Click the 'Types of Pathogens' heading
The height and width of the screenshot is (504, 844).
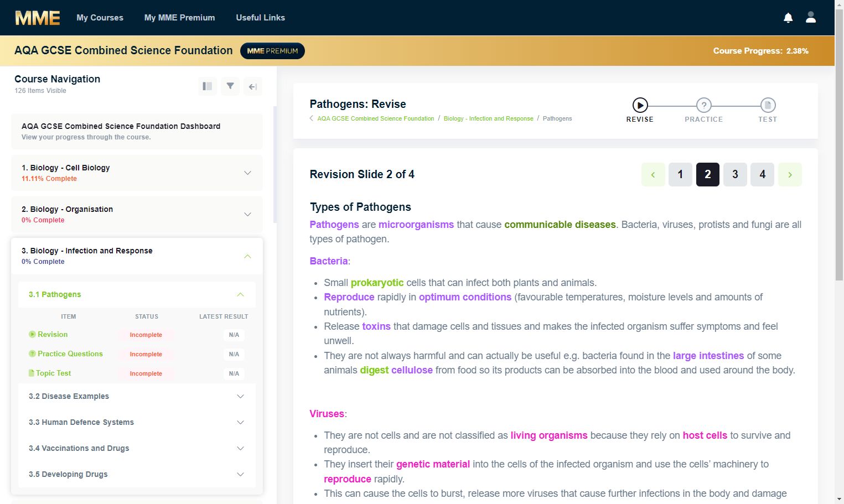click(x=360, y=207)
